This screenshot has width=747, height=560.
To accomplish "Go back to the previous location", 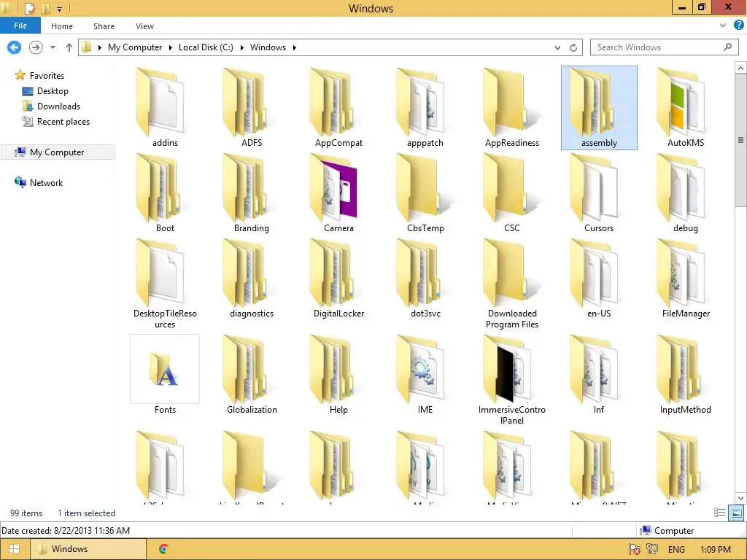I will [x=15, y=47].
